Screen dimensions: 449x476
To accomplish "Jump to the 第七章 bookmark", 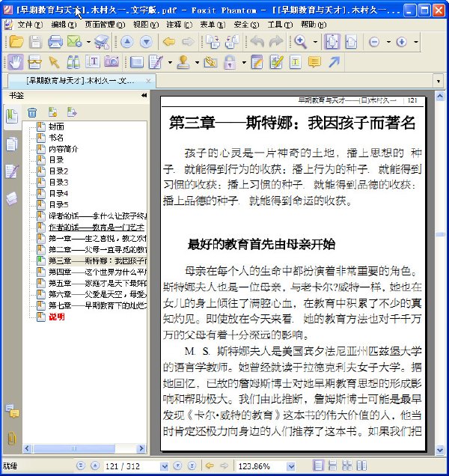I will (x=98, y=305).
